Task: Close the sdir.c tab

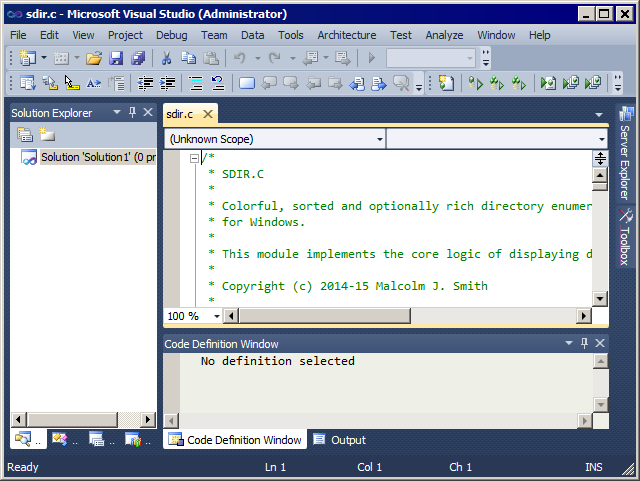Action: pyautogui.click(x=208, y=114)
